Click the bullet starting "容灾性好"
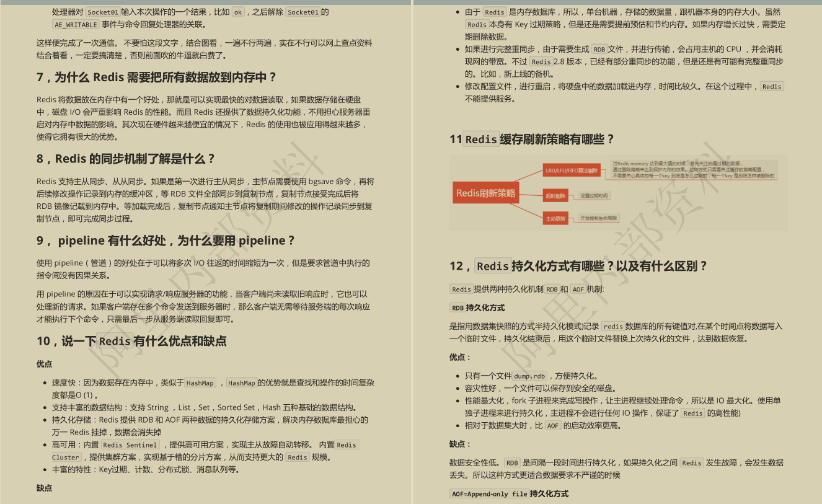Image resolution: width=822 pixels, height=504 pixels. 541,388
